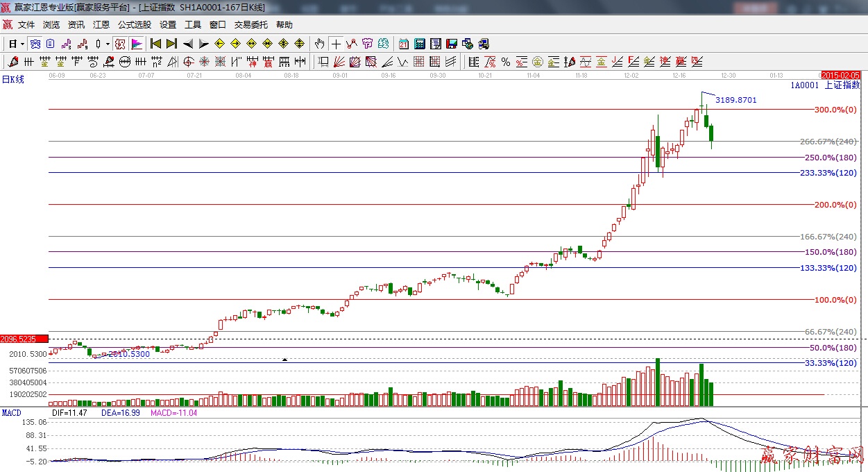Select the black percent sign drawing tool
868x472 pixels.
tap(506, 62)
